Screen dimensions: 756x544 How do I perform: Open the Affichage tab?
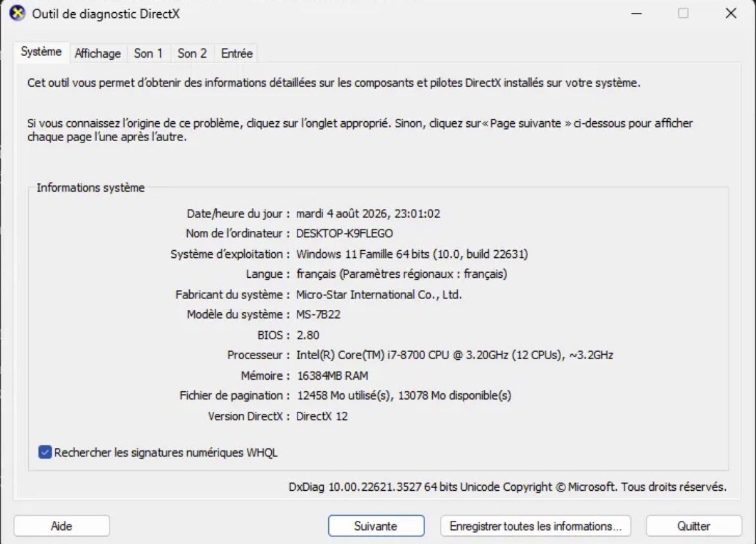coord(98,53)
